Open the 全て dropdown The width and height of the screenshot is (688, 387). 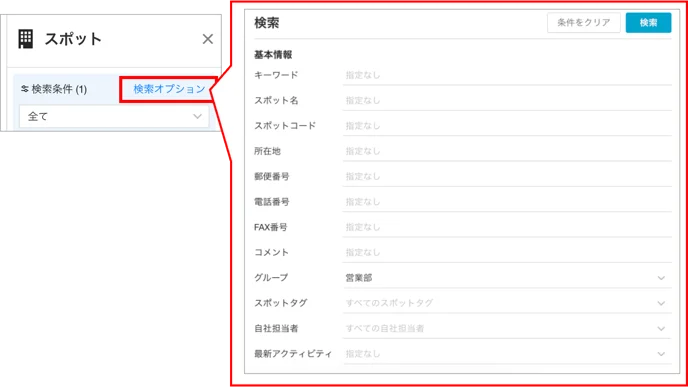(114, 116)
